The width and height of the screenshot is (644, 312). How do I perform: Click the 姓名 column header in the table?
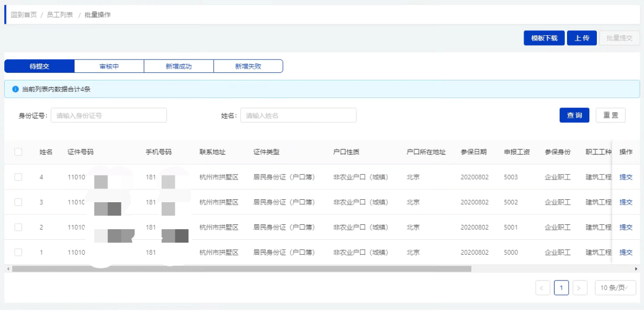45,152
